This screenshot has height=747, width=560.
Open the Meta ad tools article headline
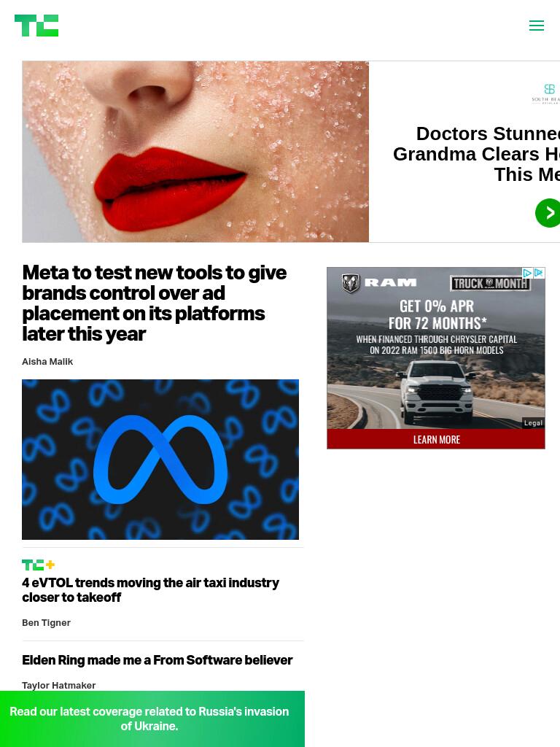pyautogui.click(x=155, y=303)
